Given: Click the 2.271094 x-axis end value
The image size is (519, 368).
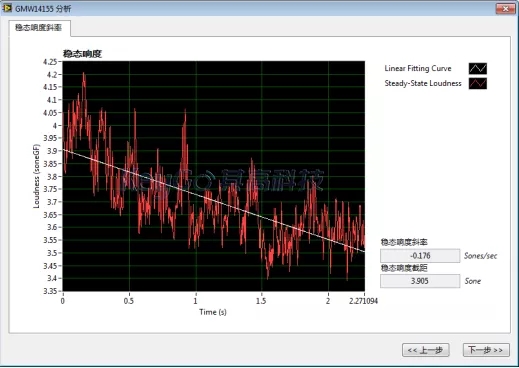Looking at the screenshot, I should click(363, 301).
